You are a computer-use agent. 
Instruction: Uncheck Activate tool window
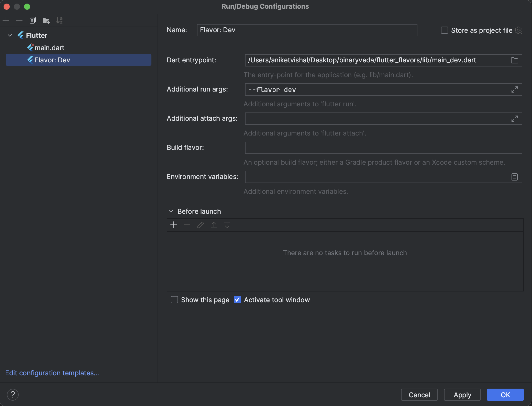coord(237,300)
